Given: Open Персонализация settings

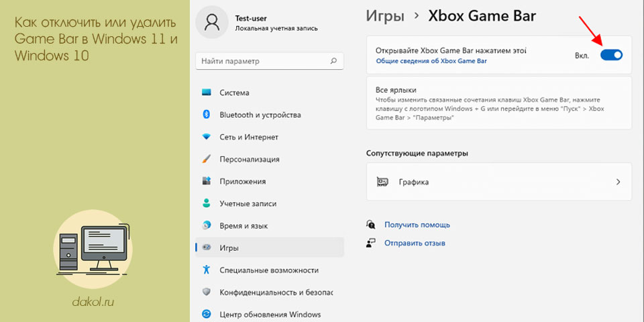Looking at the screenshot, I should 270,159.
